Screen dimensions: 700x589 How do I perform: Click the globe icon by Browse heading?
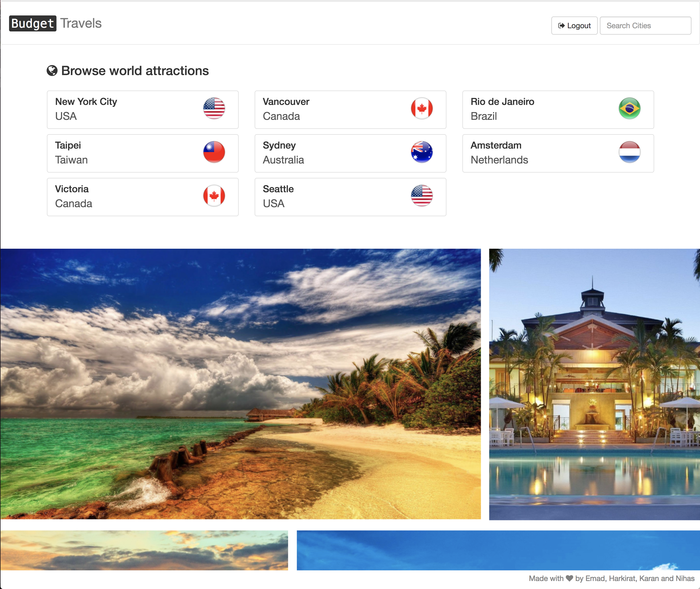coord(52,71)
